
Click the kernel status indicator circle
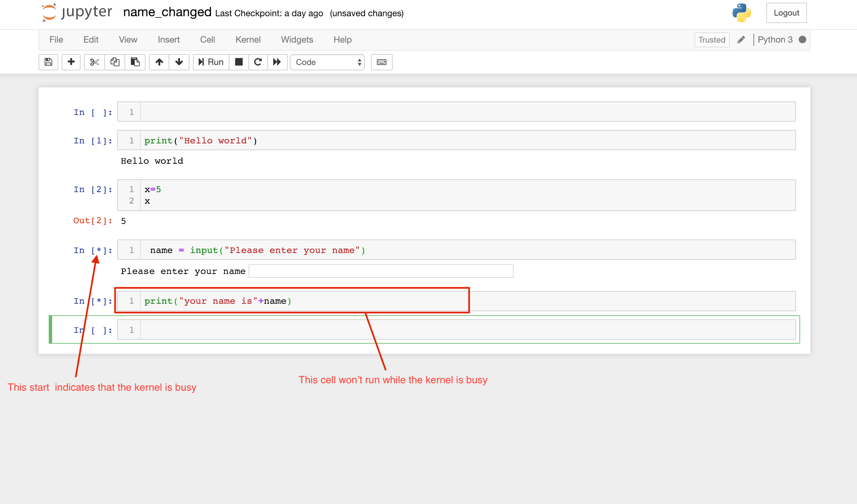(803, 40)
